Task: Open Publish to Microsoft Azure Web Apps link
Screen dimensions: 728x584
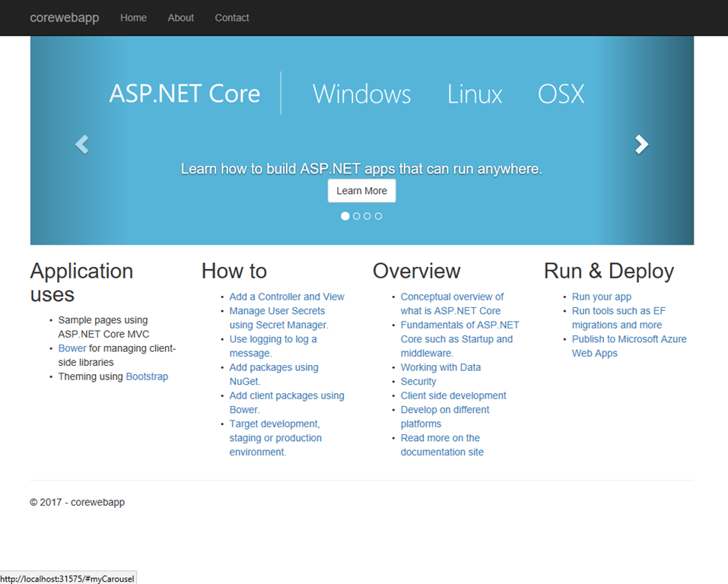Action: pyautogui.click(x=629, y=346)
